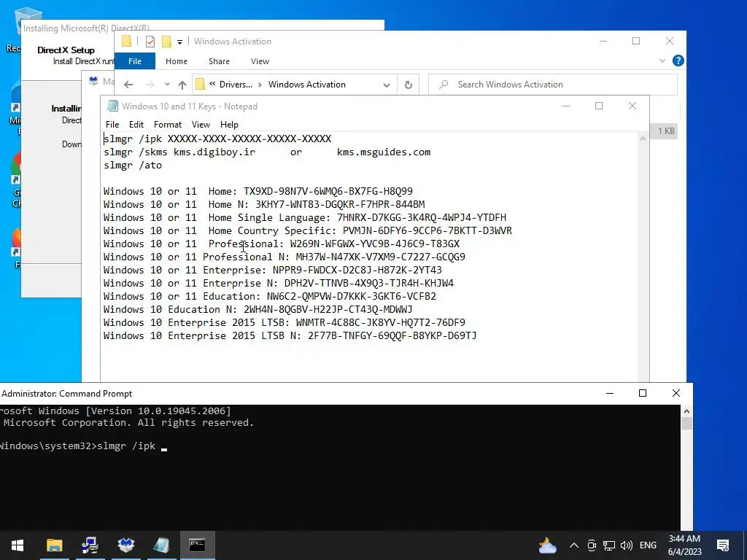The image size is (747, 560).
Task: Open Explorer help question mark
Action: [x=678, y=61]
